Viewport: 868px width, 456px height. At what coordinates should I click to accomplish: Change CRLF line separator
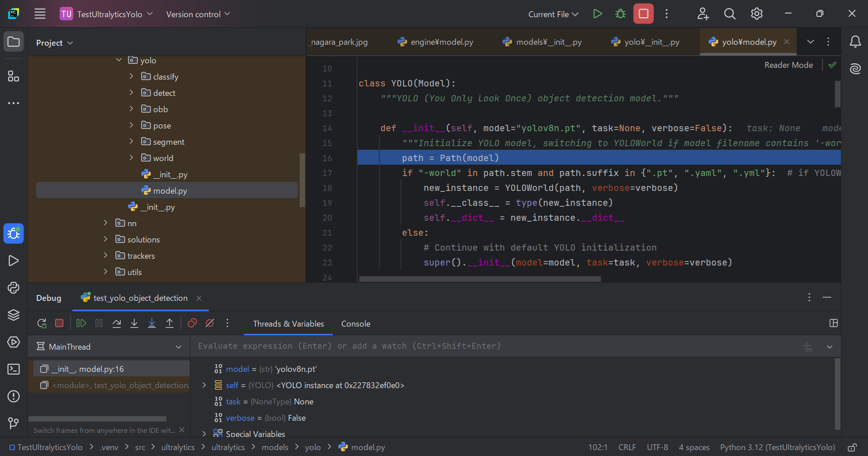tap(627, 447)
